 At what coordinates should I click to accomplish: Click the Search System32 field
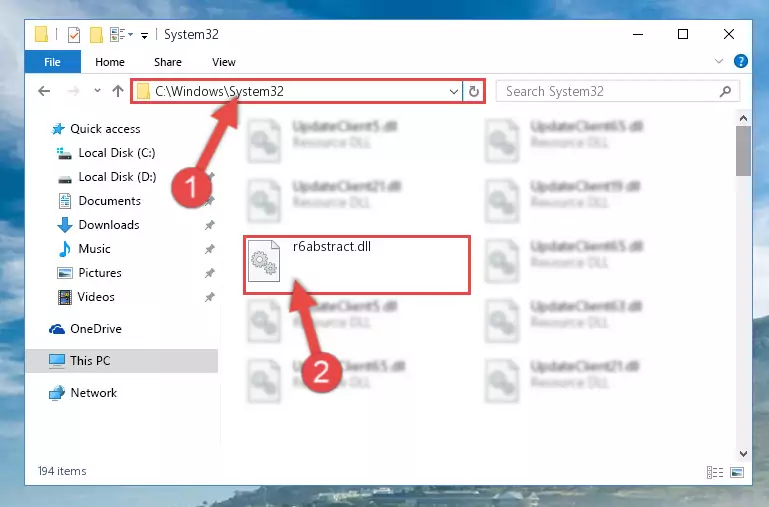(618, 92)
